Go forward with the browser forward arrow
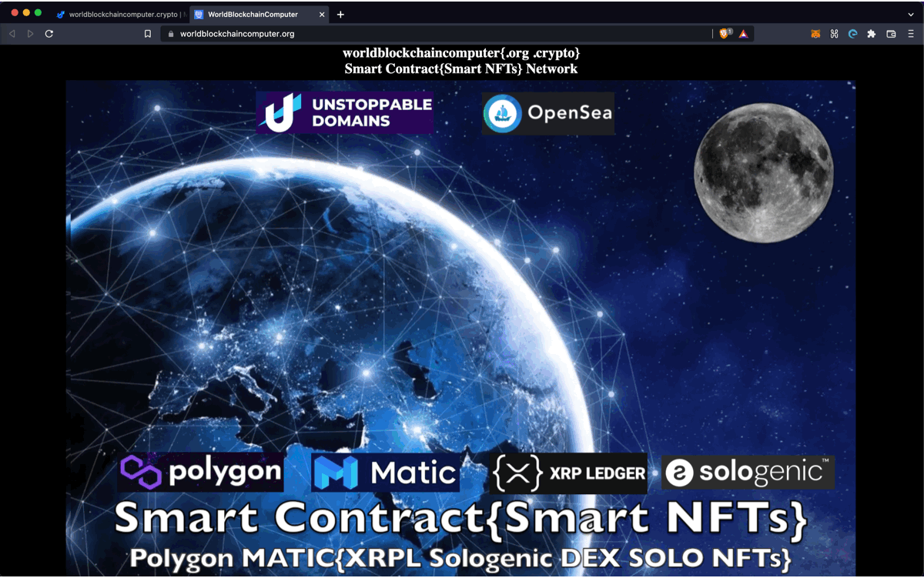This screenshot has height=578, width=924. pos(30,34)
